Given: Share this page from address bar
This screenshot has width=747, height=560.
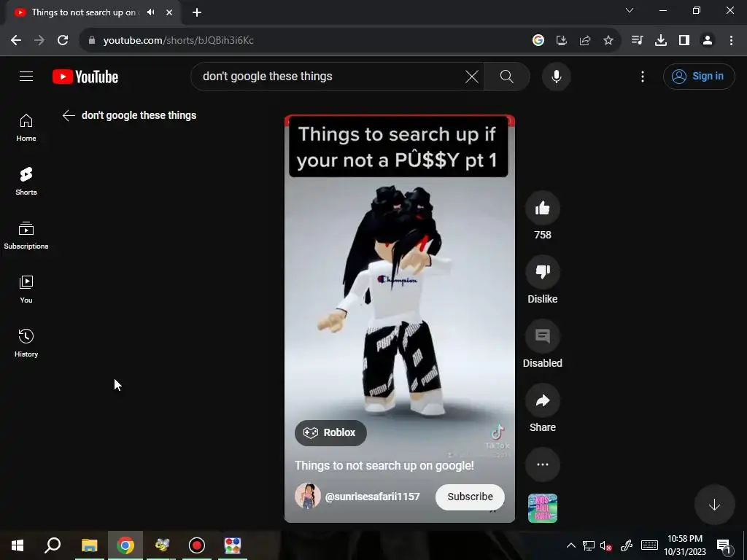Looking at the screenshot, I should [x=585, y=41].
